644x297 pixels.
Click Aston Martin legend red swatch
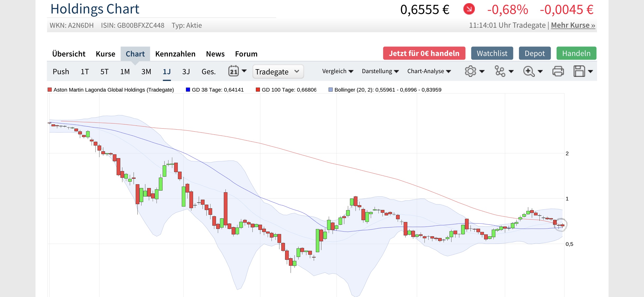[x=50, y=90]
